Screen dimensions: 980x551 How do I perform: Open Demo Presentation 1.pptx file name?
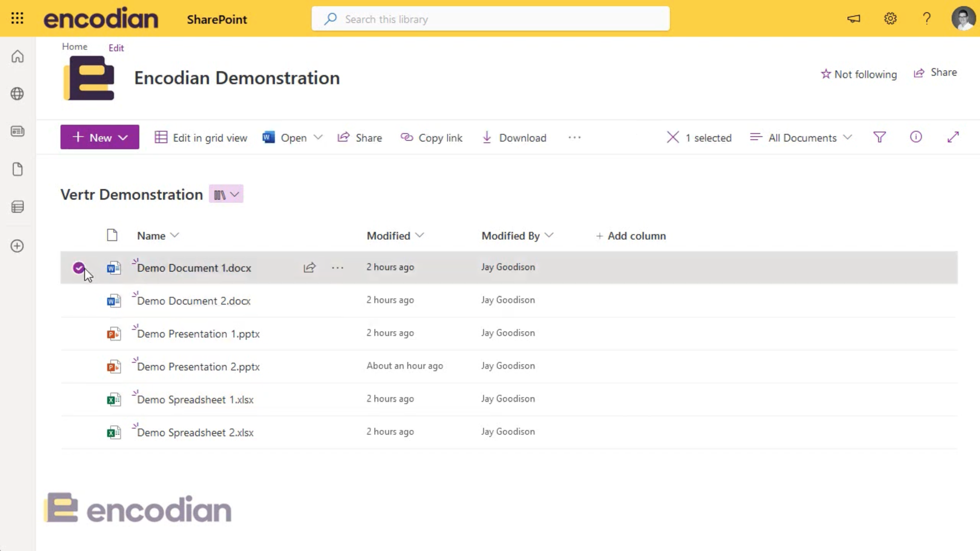[x=199, y=334]
